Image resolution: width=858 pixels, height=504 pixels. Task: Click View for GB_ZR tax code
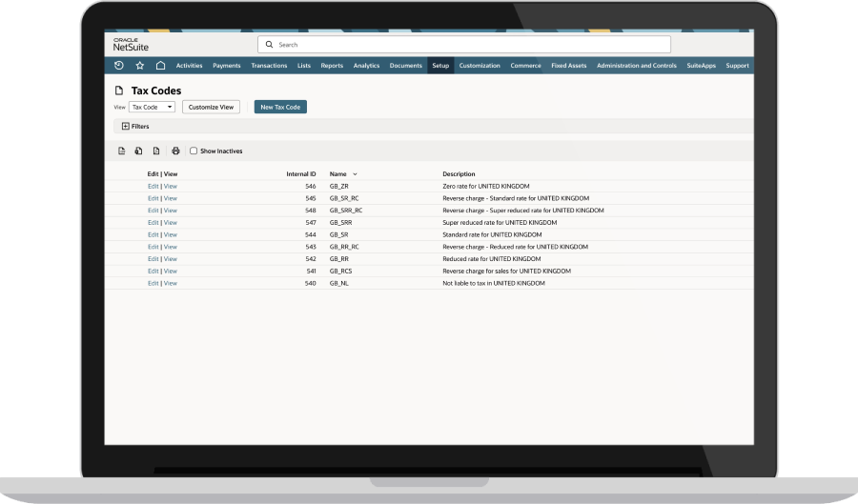click(x=171, y=187)
